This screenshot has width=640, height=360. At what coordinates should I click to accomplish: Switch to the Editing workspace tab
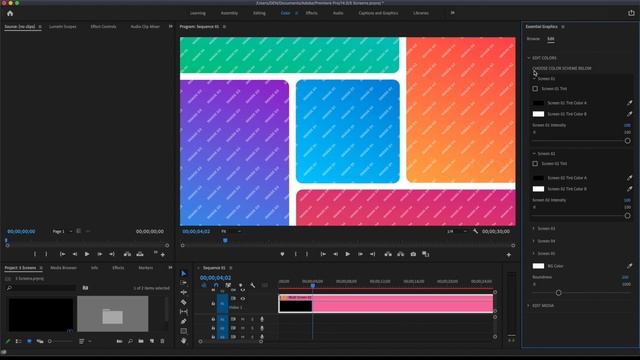[259, 13]
